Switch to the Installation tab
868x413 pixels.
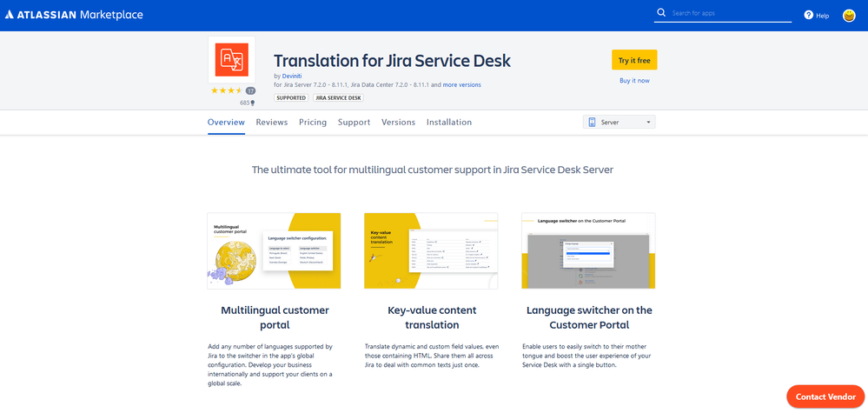[x=449, y=123]
